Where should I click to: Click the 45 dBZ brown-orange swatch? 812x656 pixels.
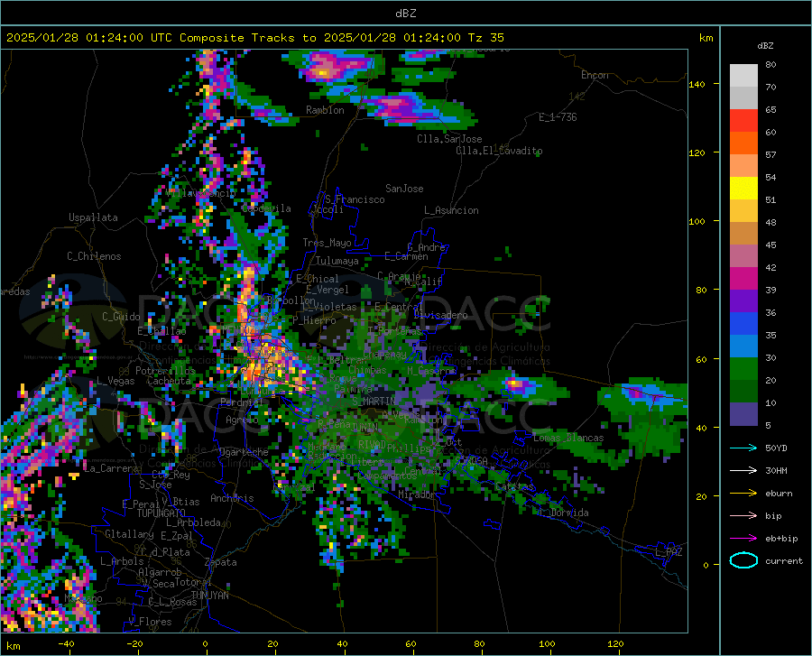pos(743,234)
